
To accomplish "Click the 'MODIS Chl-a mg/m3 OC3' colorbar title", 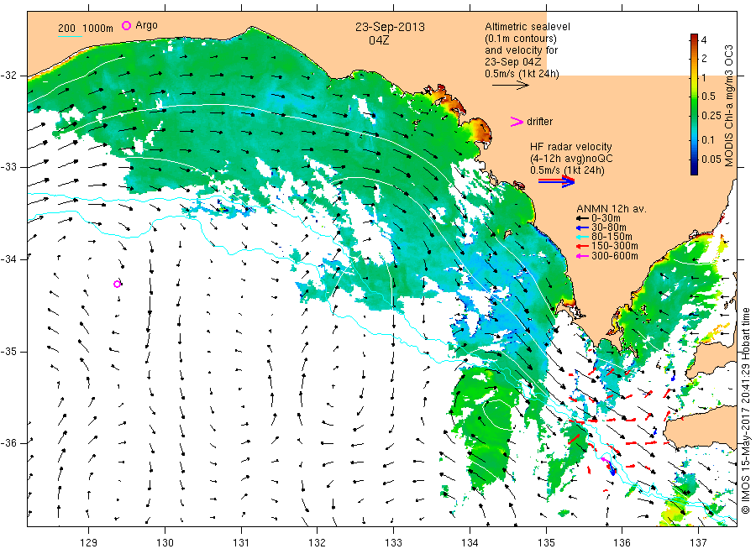I will point(729,106).
